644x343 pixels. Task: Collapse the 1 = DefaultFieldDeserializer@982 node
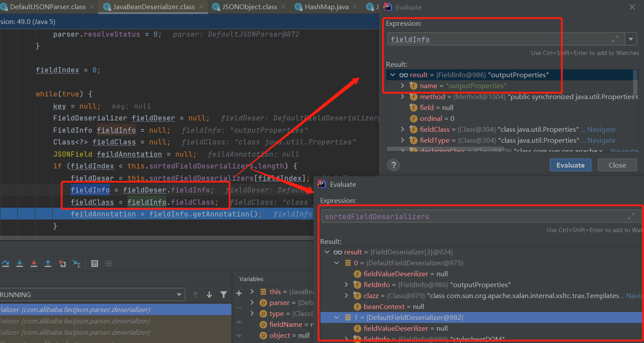[337, 318]
